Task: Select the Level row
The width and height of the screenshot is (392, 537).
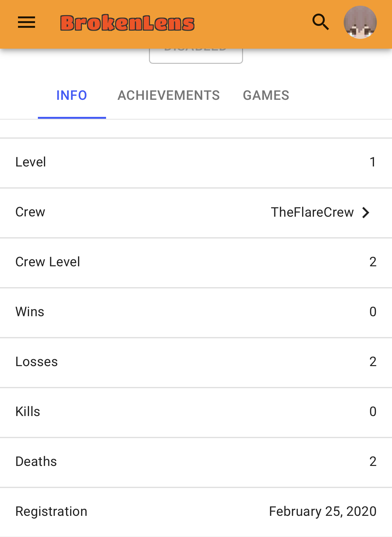Action: (196, 163)
